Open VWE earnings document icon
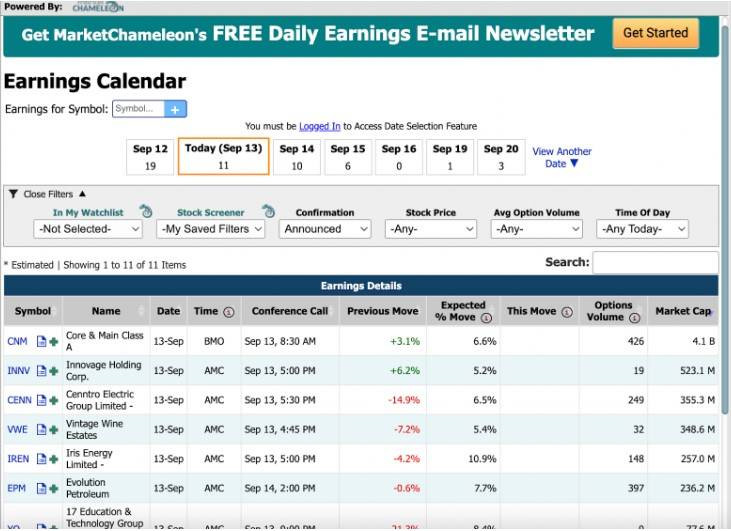This screenshot has height=531, width=731. pos(41,429)
